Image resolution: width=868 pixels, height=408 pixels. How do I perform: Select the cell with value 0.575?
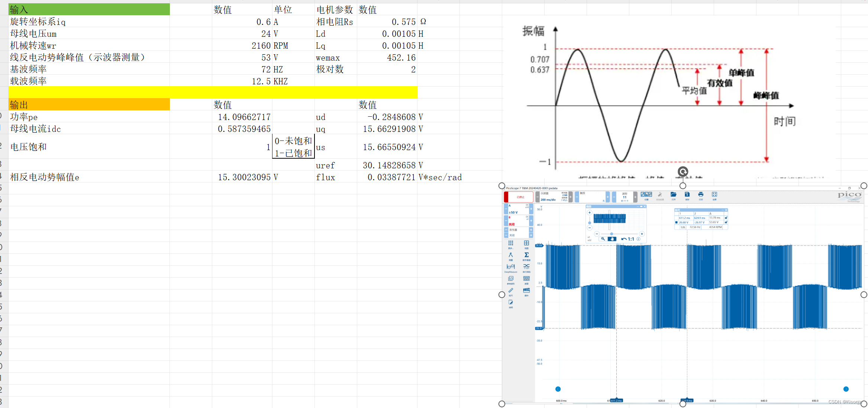point(387,22)
